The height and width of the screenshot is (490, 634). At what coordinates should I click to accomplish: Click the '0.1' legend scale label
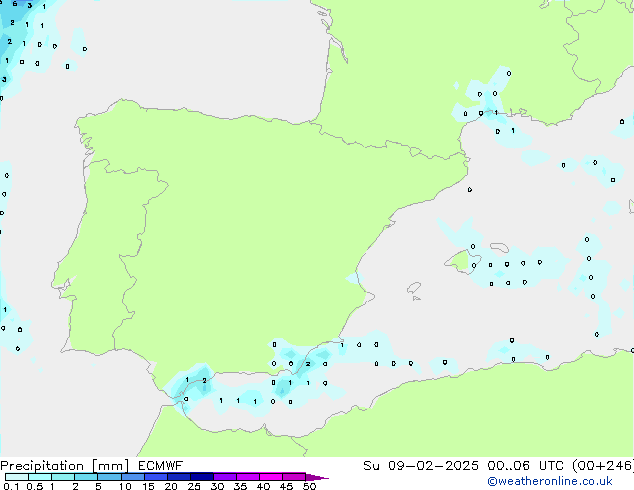[11, 486]
